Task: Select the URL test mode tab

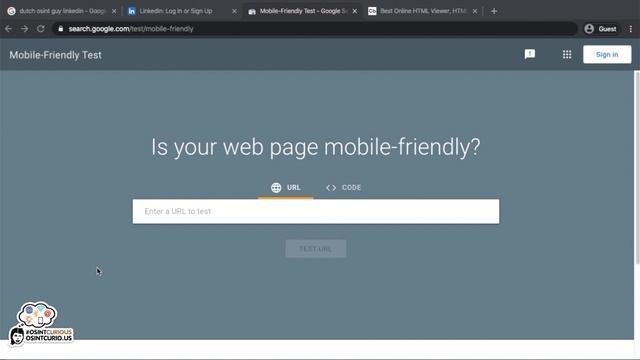Action: pyautogui.click(x=285, y=188)
